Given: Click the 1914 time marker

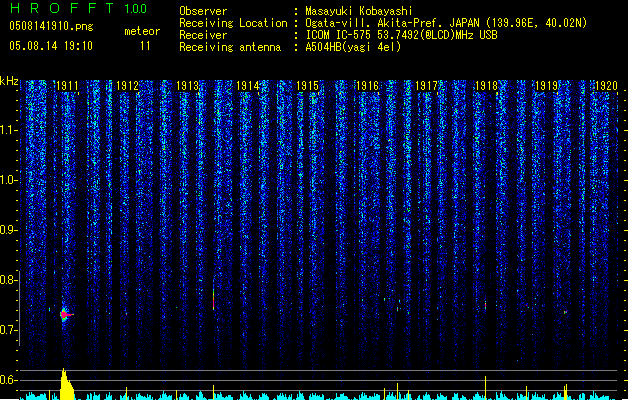Looking at the screenshot, I should [248, 86].
